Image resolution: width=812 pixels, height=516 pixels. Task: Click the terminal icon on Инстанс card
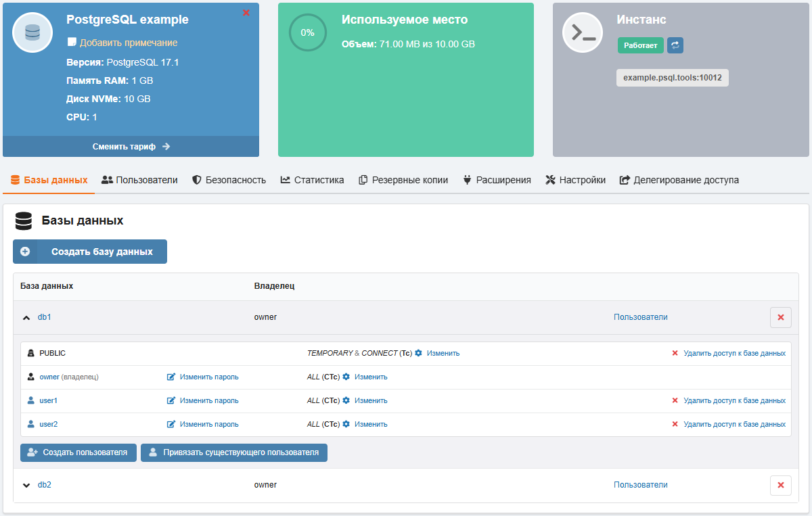click(x=582, y=32)
